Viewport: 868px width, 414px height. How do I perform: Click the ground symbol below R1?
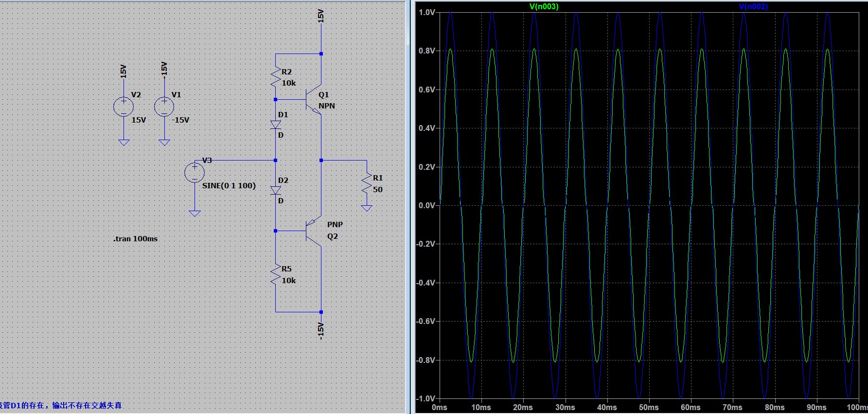[367, 208]
